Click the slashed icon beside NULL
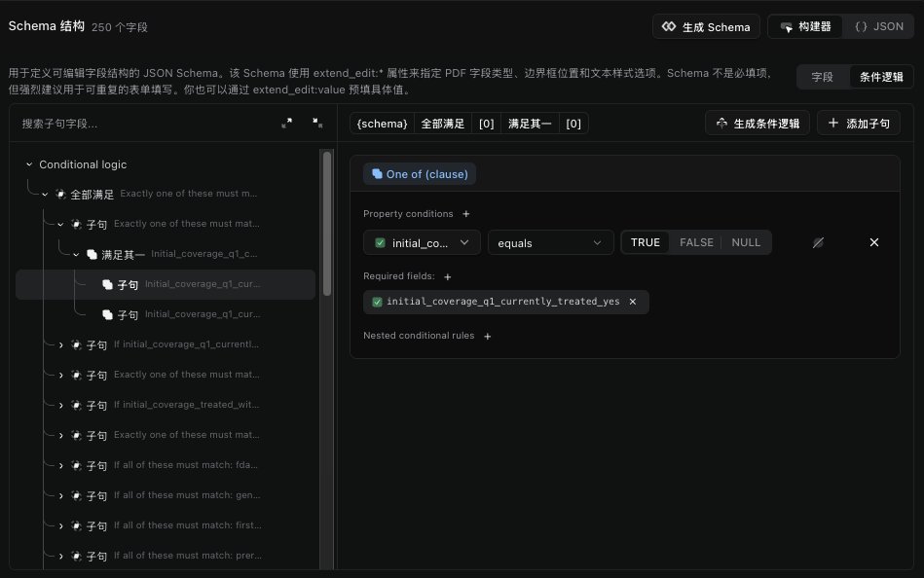The image size is (924, 578). [818, 242]
